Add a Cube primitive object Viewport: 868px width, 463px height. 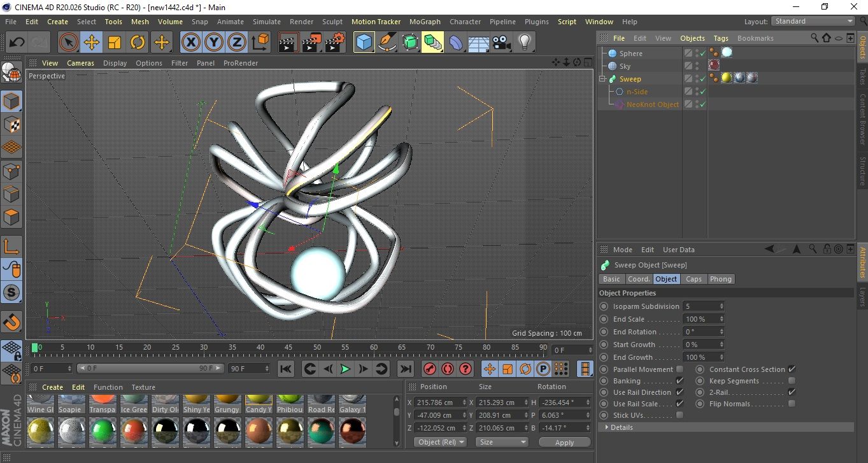tap(364, 43)
